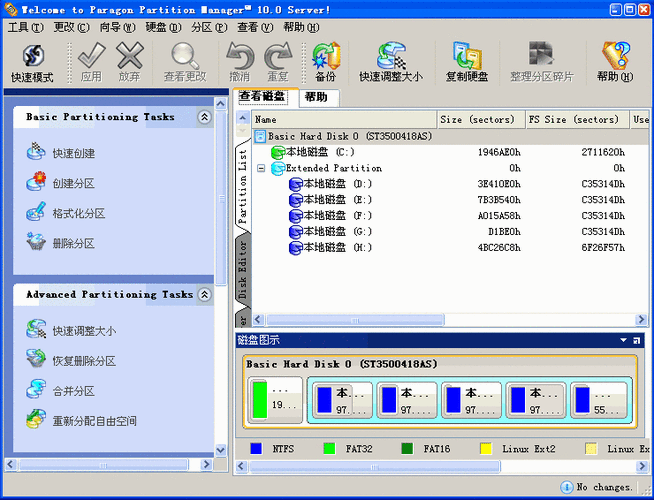Collapse the Extended Partition tree node

point(261,168)
